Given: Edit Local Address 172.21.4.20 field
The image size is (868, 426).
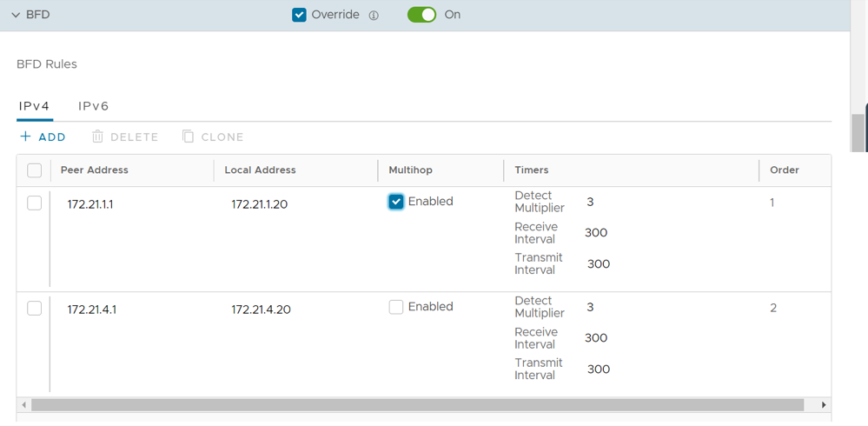Looking at the screenshot, I should pos(261,310).
